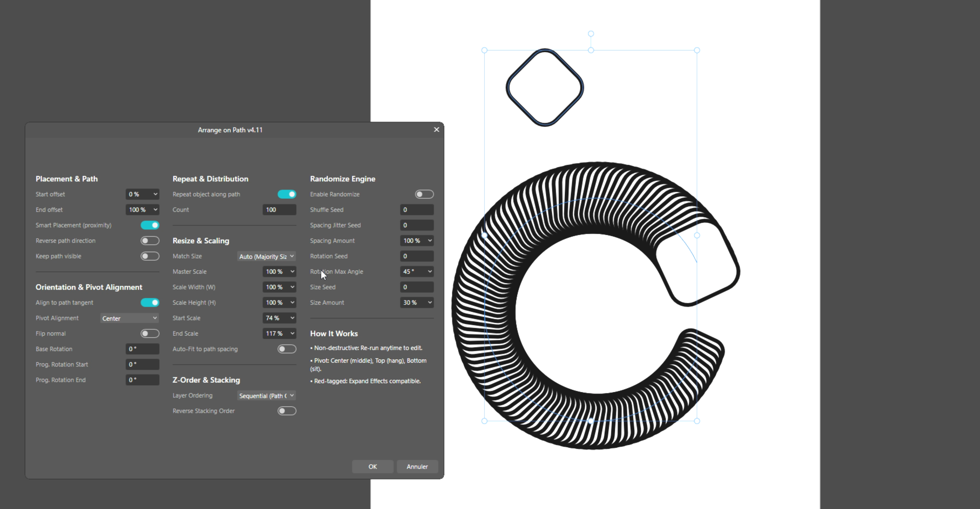980x509 pixels.
Task: Select the bottom-right selection handle
Action: point(697,421)
